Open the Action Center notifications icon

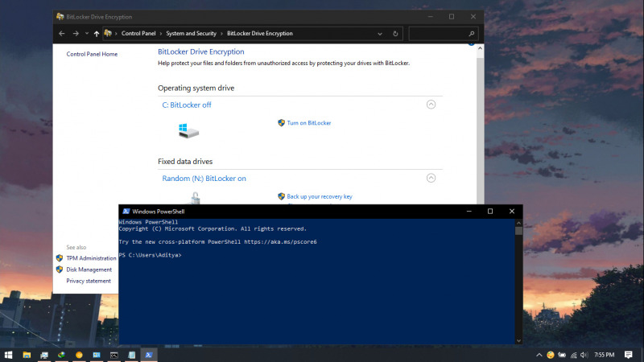click(629, 355)
